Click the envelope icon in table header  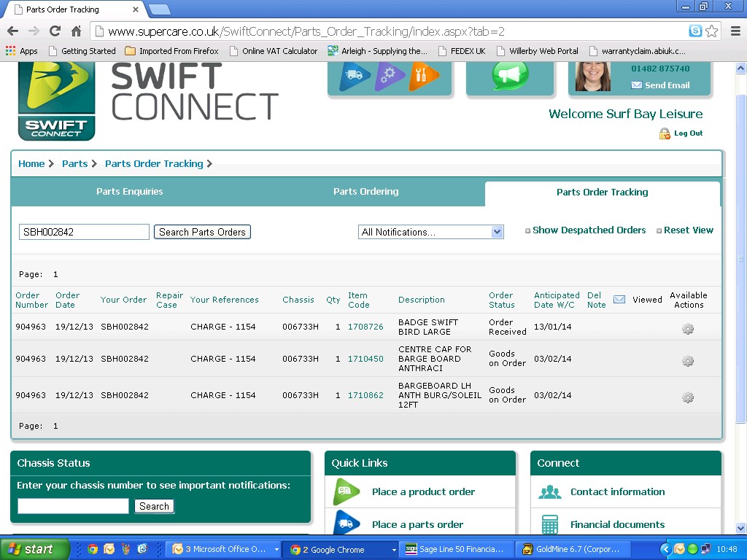click(619, 299)
